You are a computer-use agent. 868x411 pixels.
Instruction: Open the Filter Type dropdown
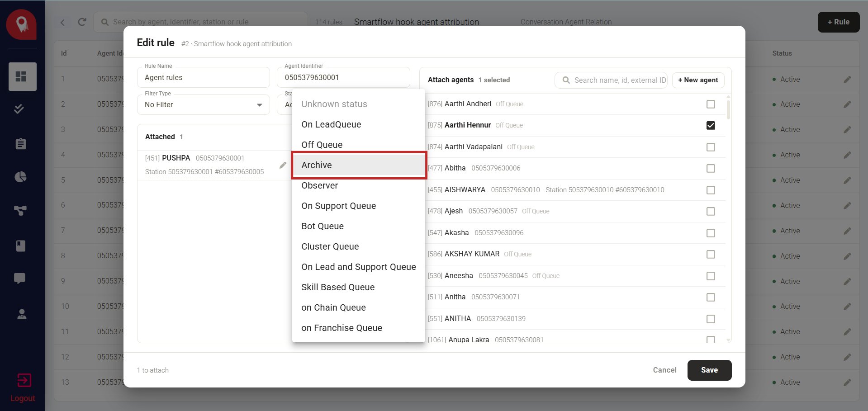pos(204,104)
